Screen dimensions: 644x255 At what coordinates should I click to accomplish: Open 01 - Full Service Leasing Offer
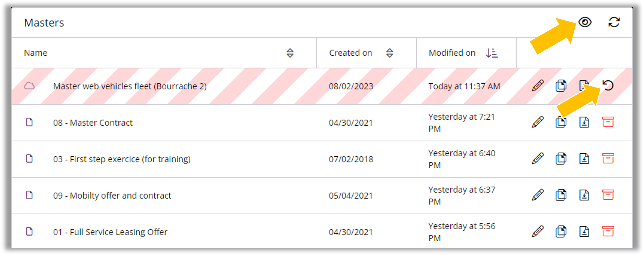tap(110, 232)
